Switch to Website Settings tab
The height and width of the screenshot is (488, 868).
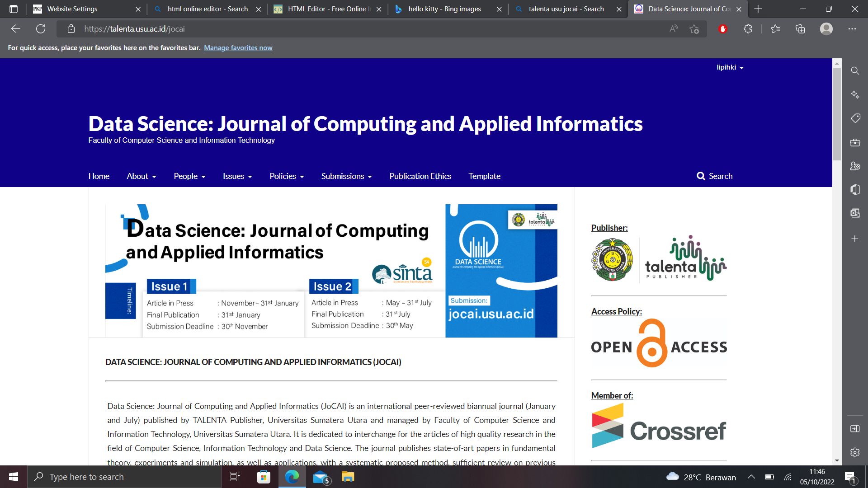tap(87, 9)
